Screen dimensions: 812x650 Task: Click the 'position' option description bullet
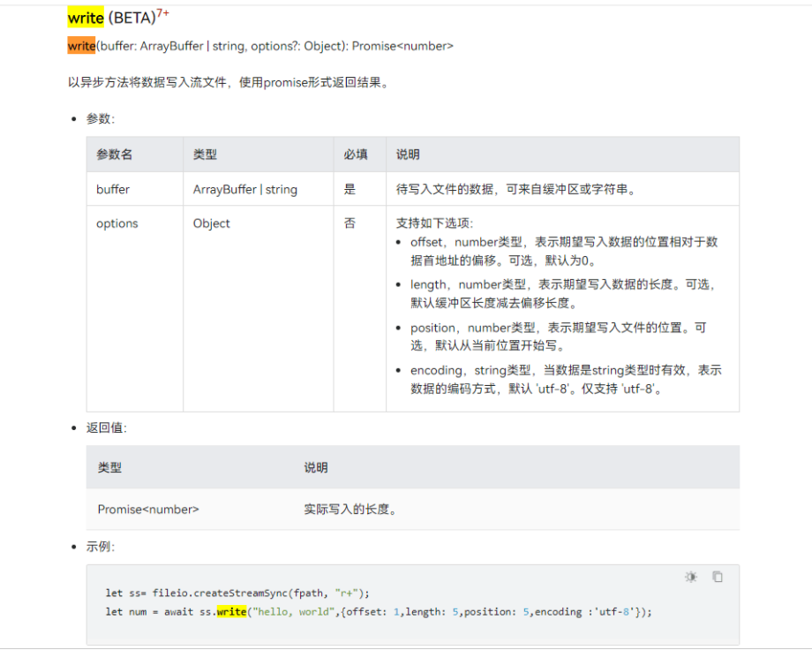click(x=558, y=336)
